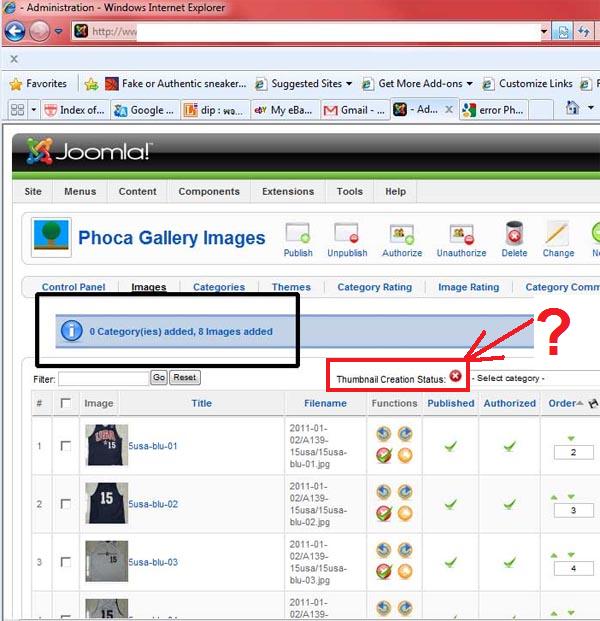Viewport: 600px width, 621px height.
Task: Click the red Thumbnail Creation Status icon
Action: [456, 376]
